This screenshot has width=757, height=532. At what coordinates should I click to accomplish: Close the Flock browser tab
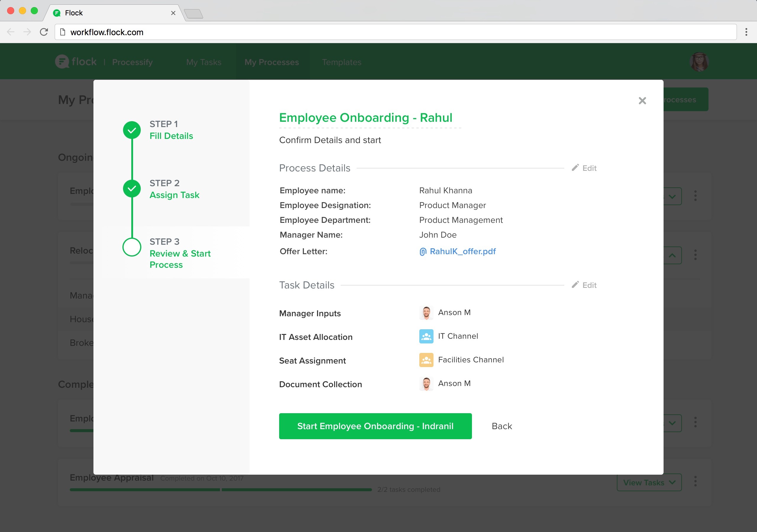coord(173,13)
